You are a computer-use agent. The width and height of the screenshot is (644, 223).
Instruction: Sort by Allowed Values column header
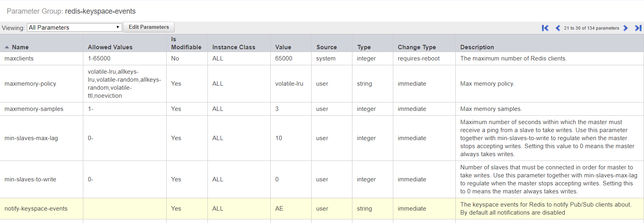[110, 47]
